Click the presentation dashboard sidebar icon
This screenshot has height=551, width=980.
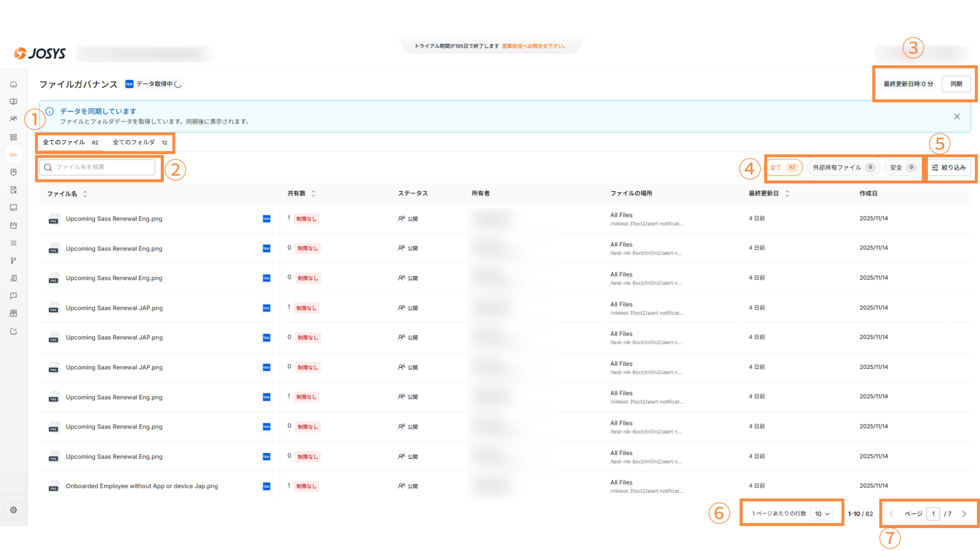14,102
